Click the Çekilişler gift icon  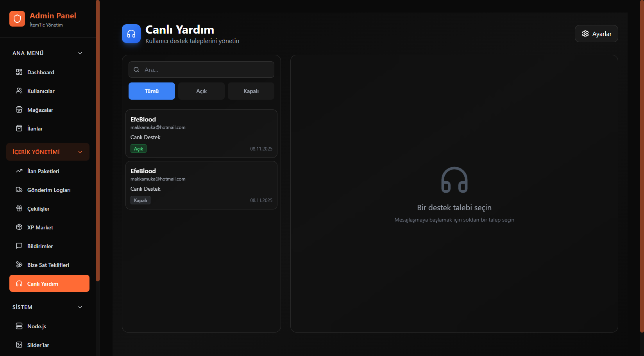(19, 208)
